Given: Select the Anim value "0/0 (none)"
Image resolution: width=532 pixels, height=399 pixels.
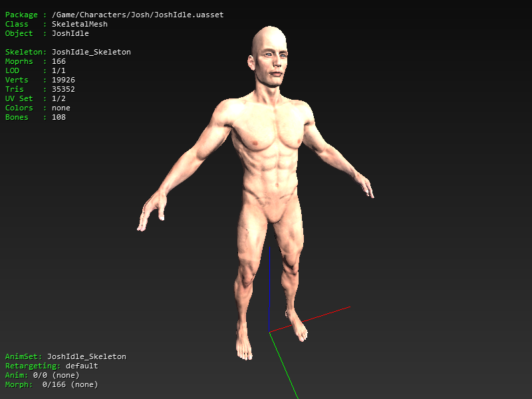Looking at the screenshot, I should click(x=57, y=375).
